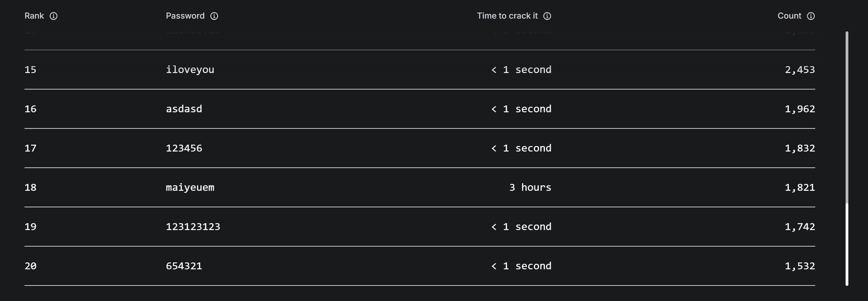Select password 123123123 in row 19
Screen dimensions: 868x301
pos(193,227)
